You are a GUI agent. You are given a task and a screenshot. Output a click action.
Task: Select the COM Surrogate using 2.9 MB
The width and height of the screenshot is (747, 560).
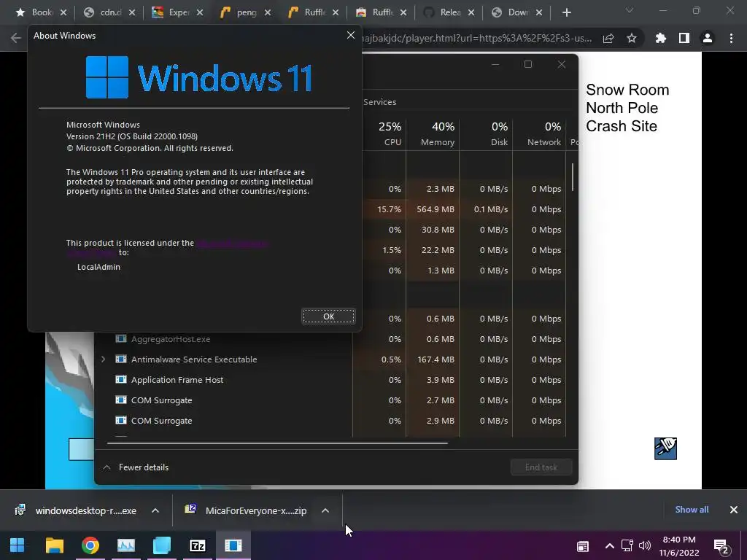click(x=161, y=421)
